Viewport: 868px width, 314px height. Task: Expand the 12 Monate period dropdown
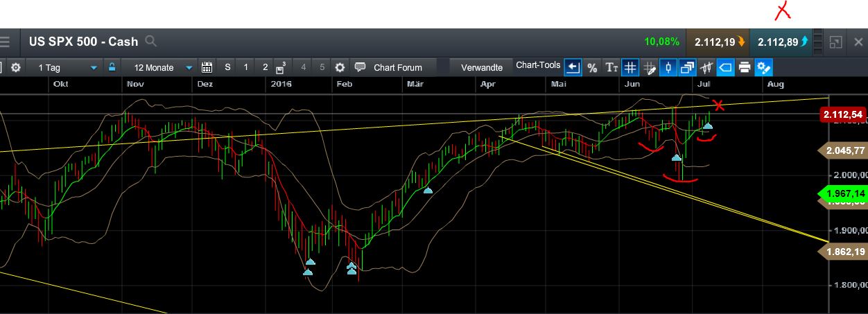pos(189,68)
